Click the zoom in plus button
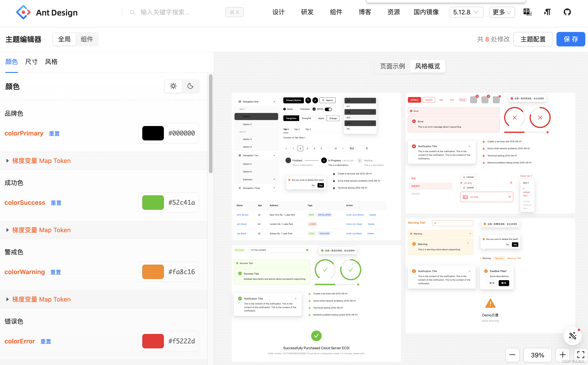The image size is (588, 365). click(562, 355)
